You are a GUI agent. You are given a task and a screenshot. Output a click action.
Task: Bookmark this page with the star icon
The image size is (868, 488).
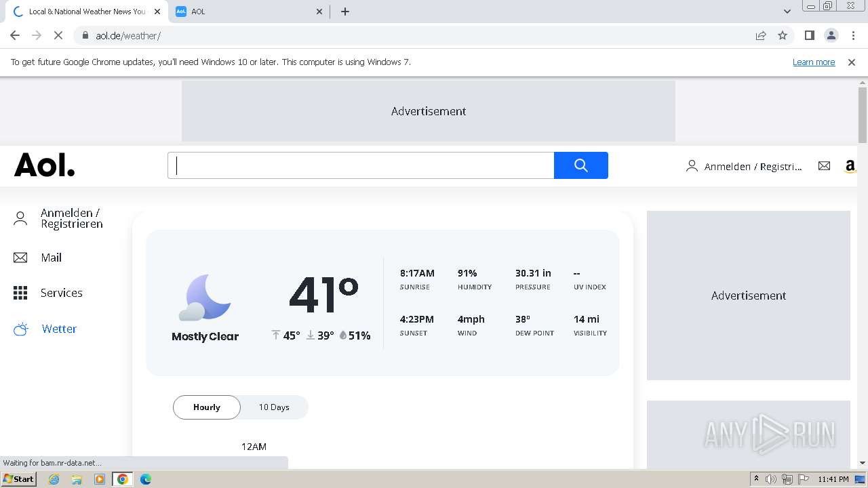tap(783, 35)
